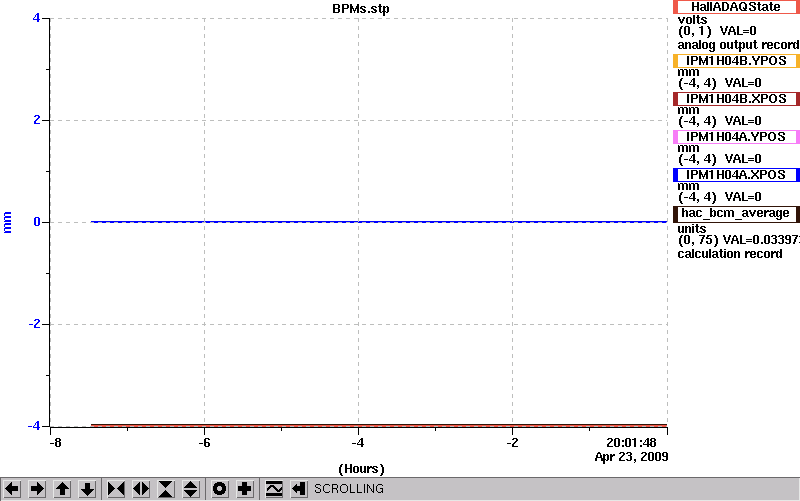Click the -8 x-axis tick label

point(55,442)
